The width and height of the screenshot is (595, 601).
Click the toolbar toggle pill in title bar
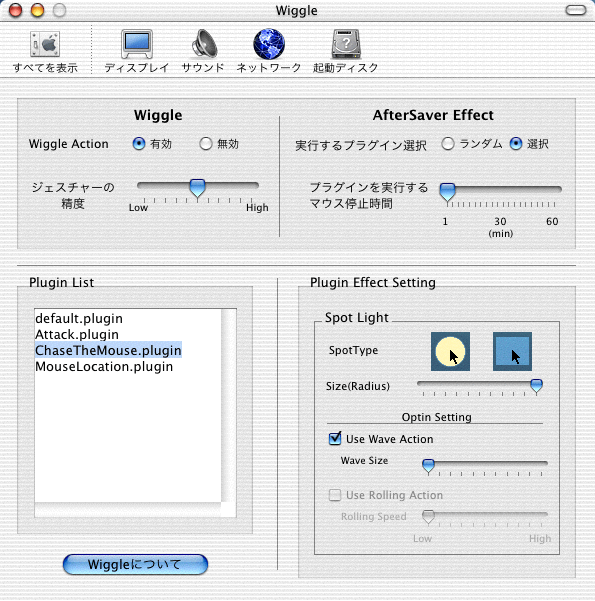[x=576, y=10]
